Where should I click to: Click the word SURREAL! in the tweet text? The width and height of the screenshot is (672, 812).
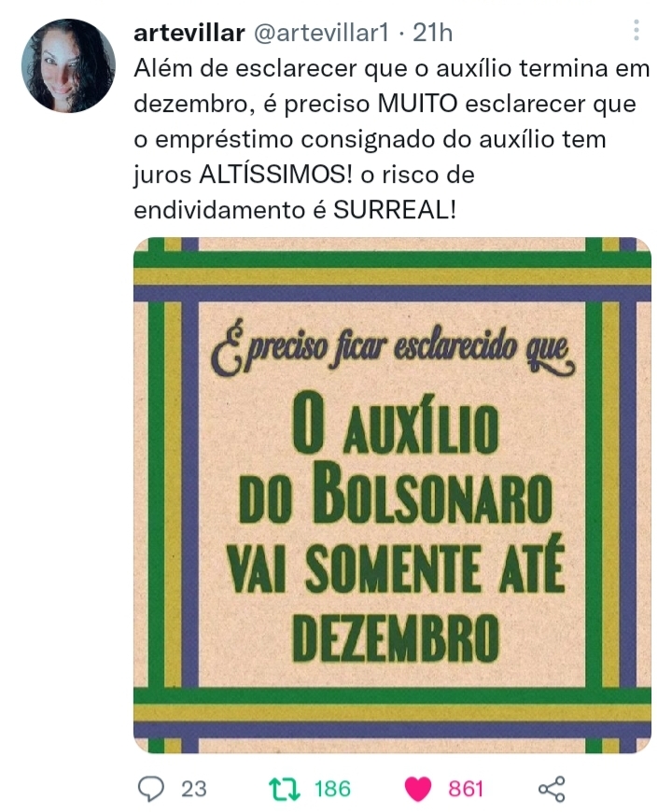click(395, 210)
